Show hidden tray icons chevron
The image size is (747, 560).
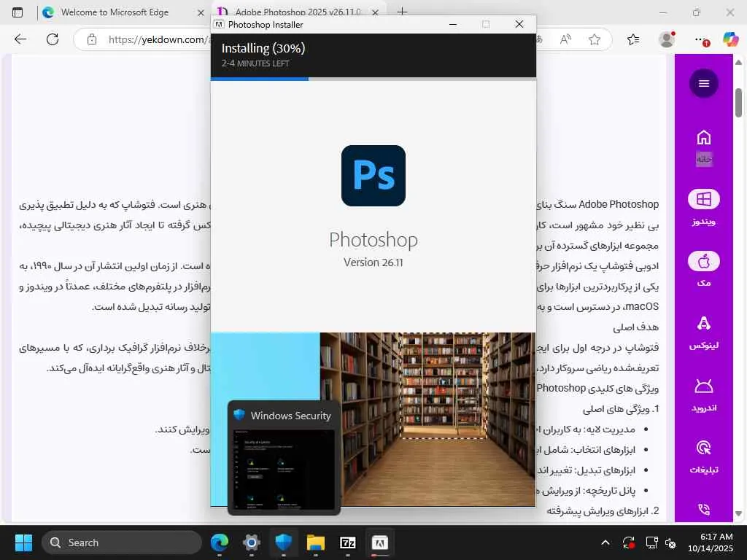pos(605,542)
